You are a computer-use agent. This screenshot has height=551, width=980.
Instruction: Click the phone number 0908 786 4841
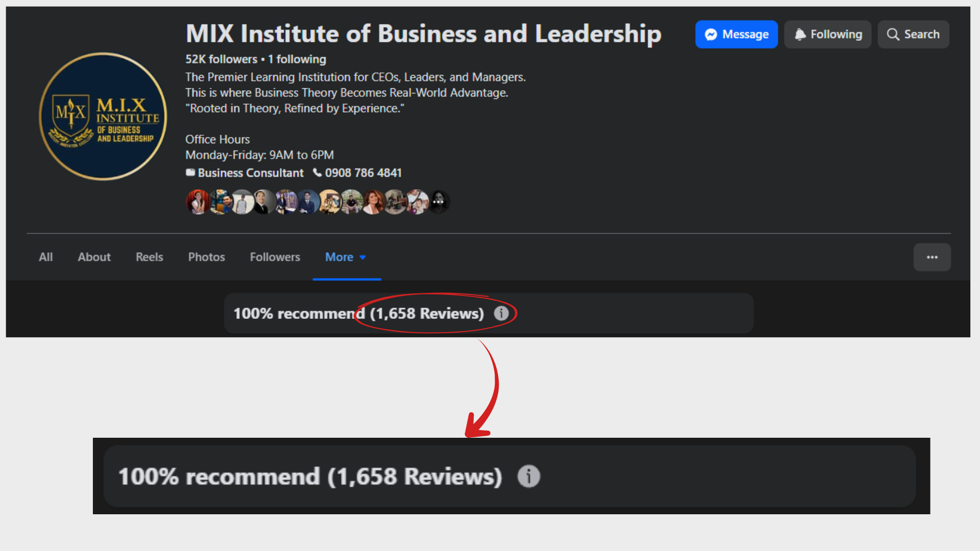tap(363, 173)
